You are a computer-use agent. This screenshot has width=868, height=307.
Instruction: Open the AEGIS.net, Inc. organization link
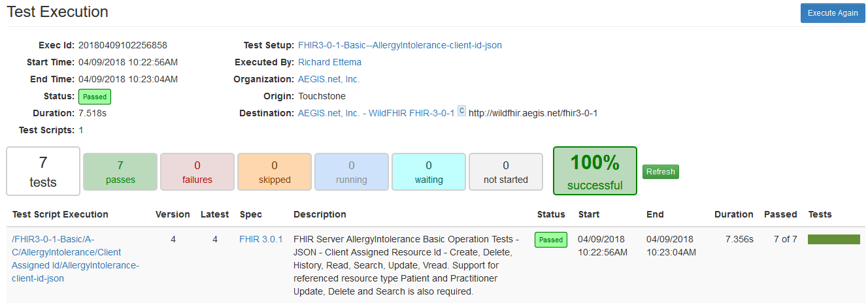click(329, 79)
